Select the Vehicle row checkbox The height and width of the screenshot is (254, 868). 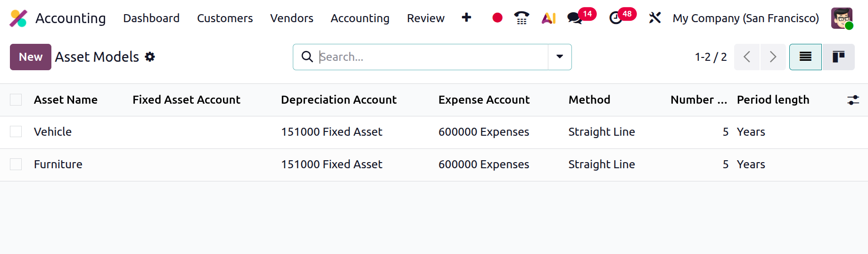click(16, 131)
